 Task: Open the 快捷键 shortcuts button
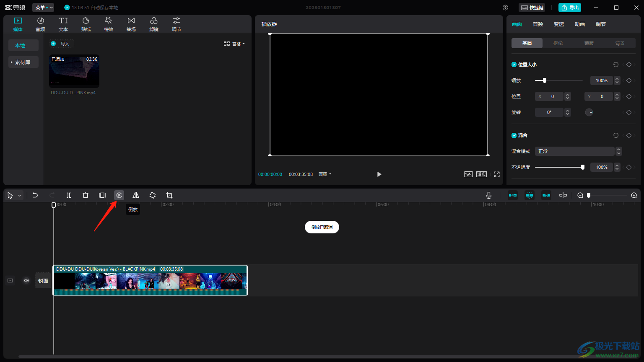[532, 8]
